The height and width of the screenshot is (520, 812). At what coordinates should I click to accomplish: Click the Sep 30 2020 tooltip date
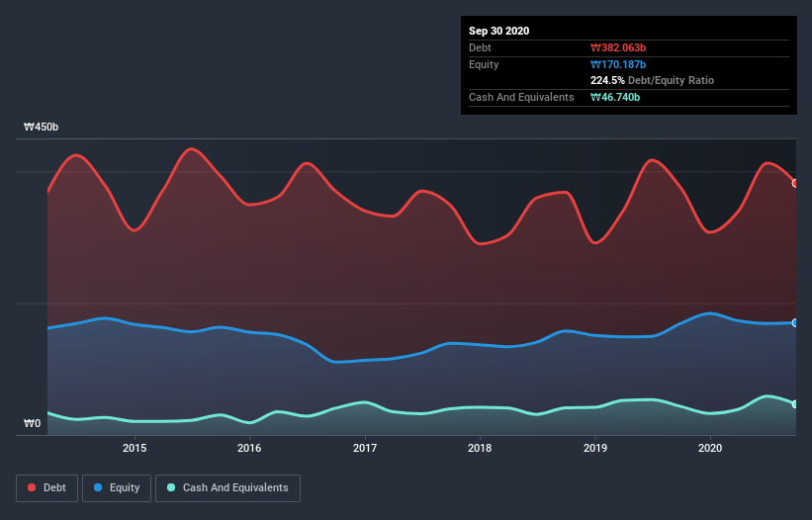click(x=499, y=31)
